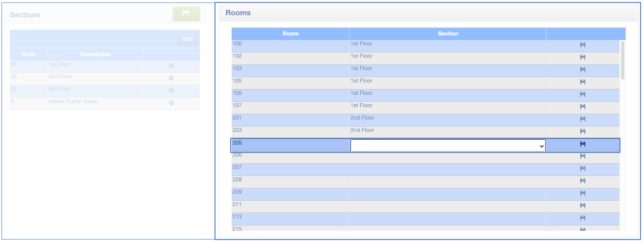Viewport: 644px width, 242px height.
Task: Click the section cell for room 203
Action: point(447,131)
